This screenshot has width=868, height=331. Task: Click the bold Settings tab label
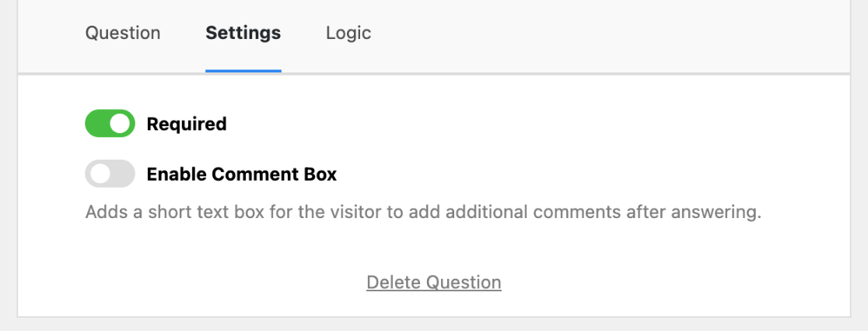tap(243, 33)
